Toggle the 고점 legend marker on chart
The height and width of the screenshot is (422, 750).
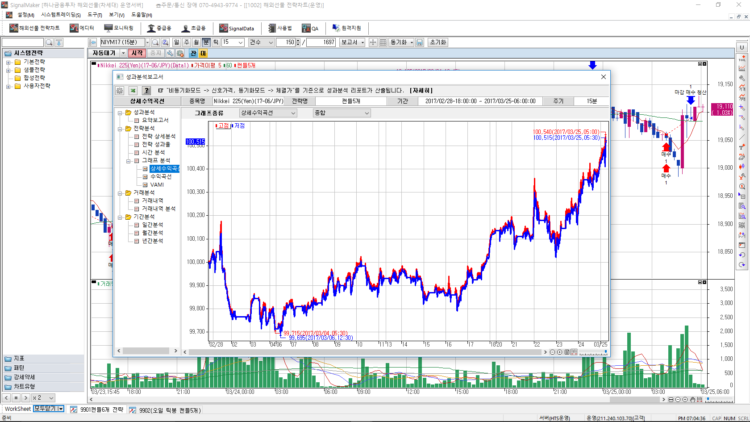pos(219,126)
